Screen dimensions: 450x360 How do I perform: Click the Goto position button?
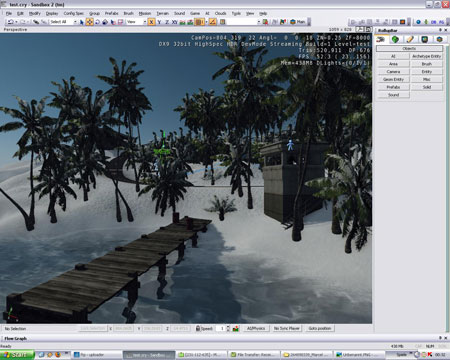(x=320, y=328)
